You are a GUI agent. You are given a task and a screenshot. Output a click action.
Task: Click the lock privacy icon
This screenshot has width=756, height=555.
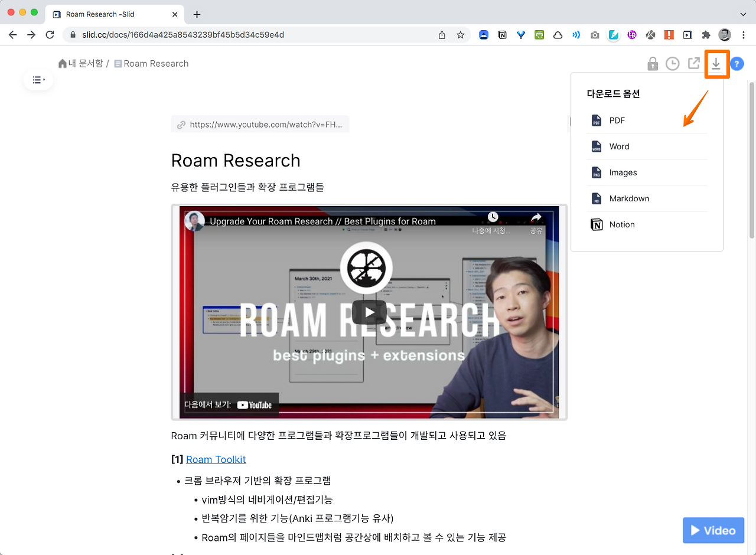[653, 64]
